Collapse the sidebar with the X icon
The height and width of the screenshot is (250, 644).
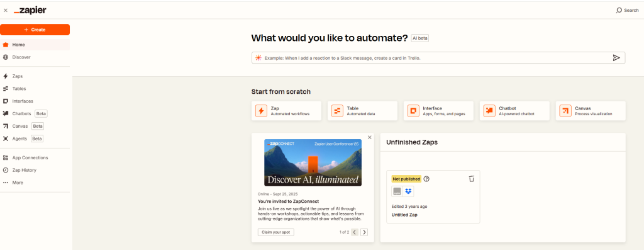pyautogui.click(x=5, y=10)
